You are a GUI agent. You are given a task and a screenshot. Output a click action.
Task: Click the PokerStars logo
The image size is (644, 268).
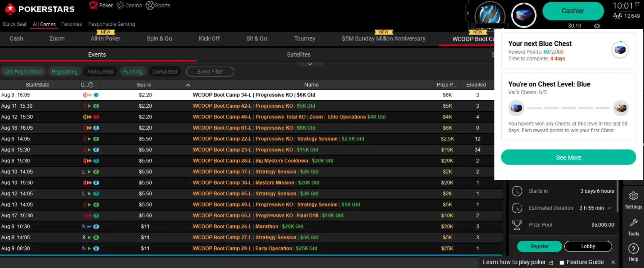[40, 9]
